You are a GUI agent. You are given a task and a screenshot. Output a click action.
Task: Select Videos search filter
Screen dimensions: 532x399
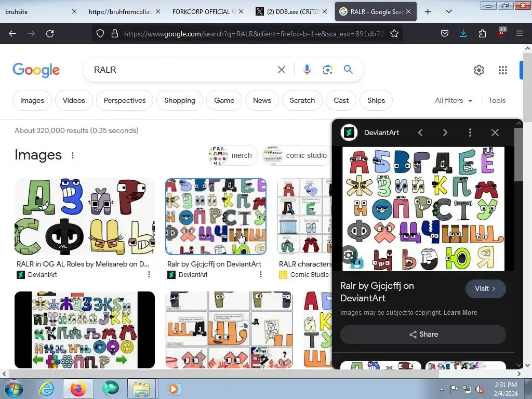tap(74, 100)
